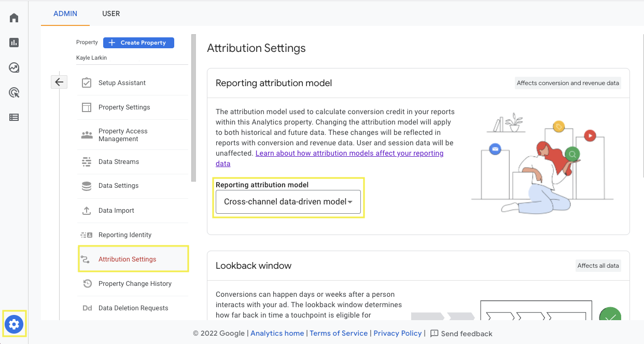Click the Admin gear icon

14,324
